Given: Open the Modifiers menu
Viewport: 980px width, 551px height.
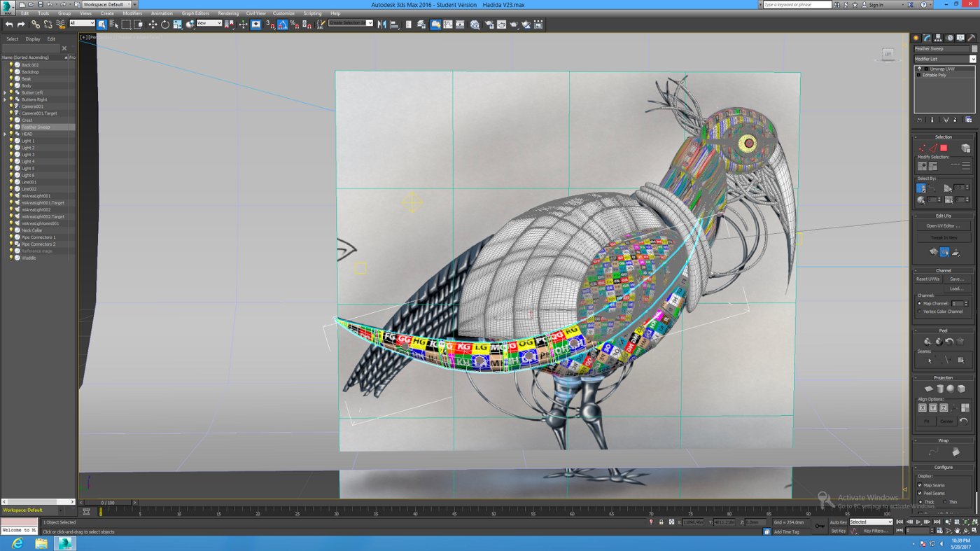Looking at the screenshot, I should [x=132, y=13].
